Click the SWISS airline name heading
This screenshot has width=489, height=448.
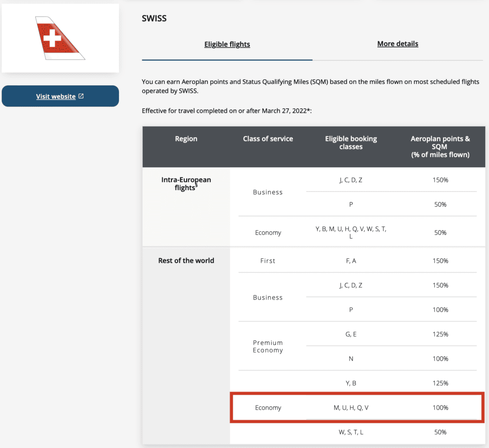pyautogui.click(x=154, y=18)
